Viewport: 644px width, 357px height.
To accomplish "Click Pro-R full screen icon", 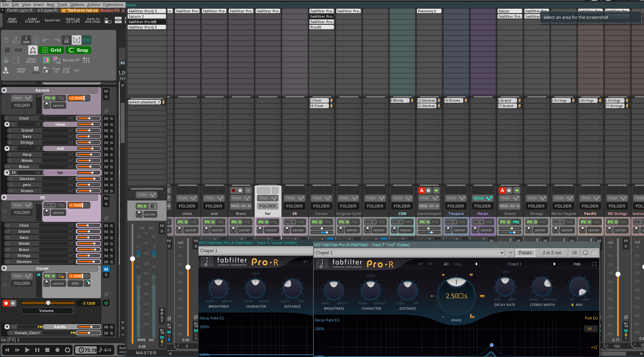I will pos(594,264).
